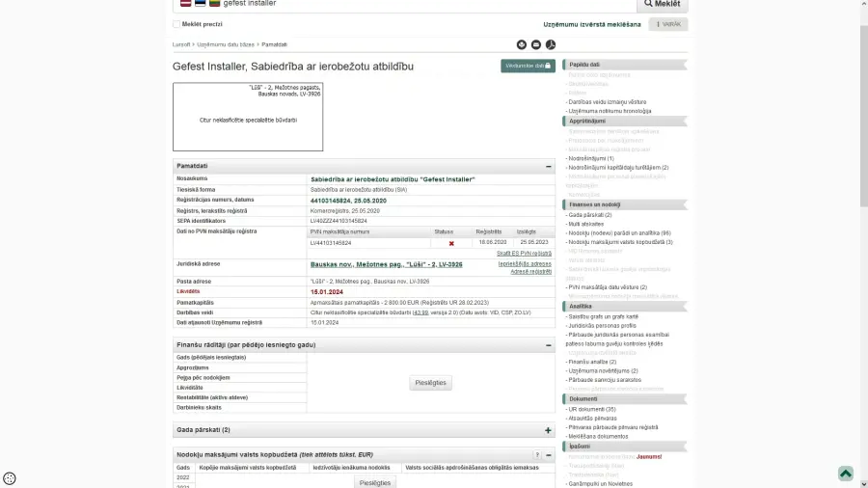This screenshot has width=868, height=488.
Task: Select the Estonian flag in search bar
Action: tap(201, 3)
